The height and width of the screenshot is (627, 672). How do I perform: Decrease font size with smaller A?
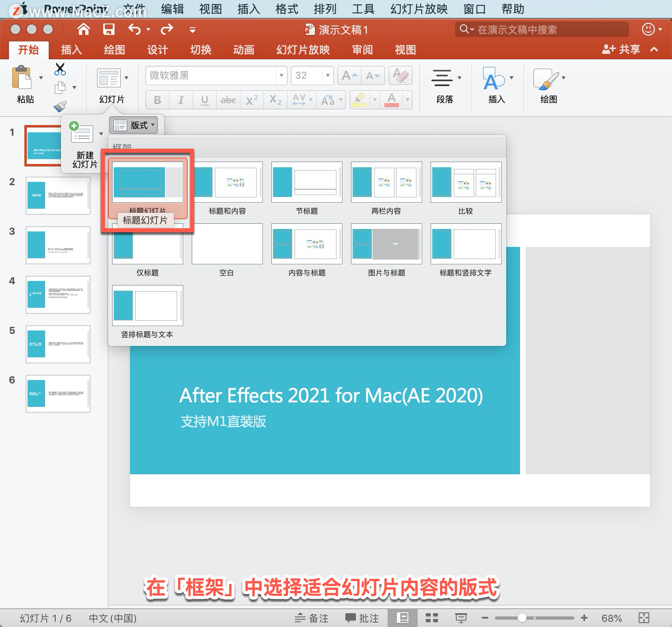(373, 76)
